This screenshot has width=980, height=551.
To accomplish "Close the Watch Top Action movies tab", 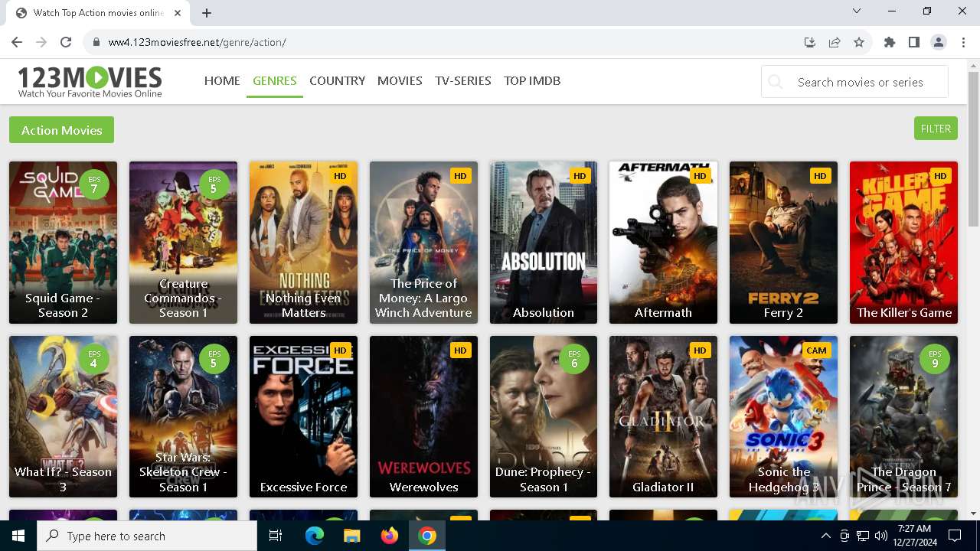I will [178, 13].
